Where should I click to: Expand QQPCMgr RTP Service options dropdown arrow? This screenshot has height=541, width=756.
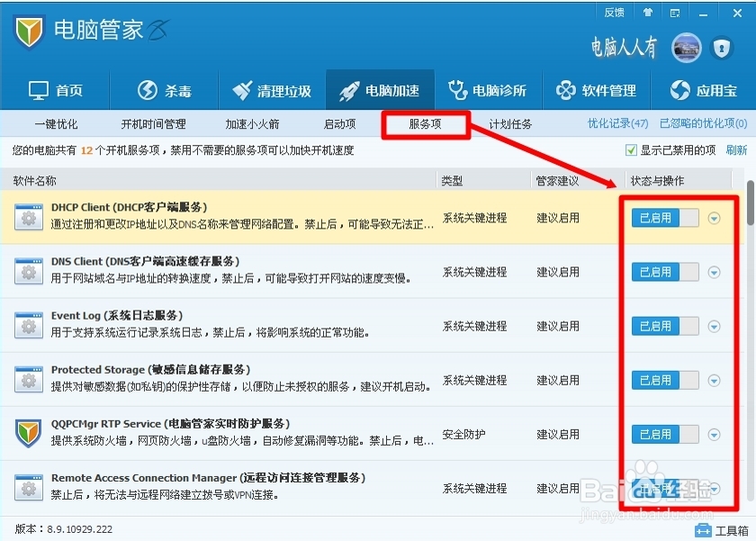click(714, 435)
